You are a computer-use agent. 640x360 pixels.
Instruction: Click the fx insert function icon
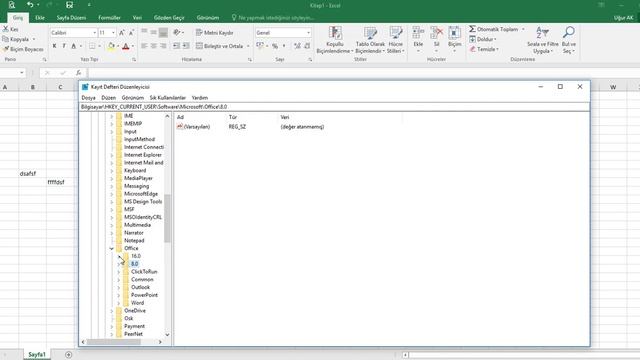[x=78, y=73]
